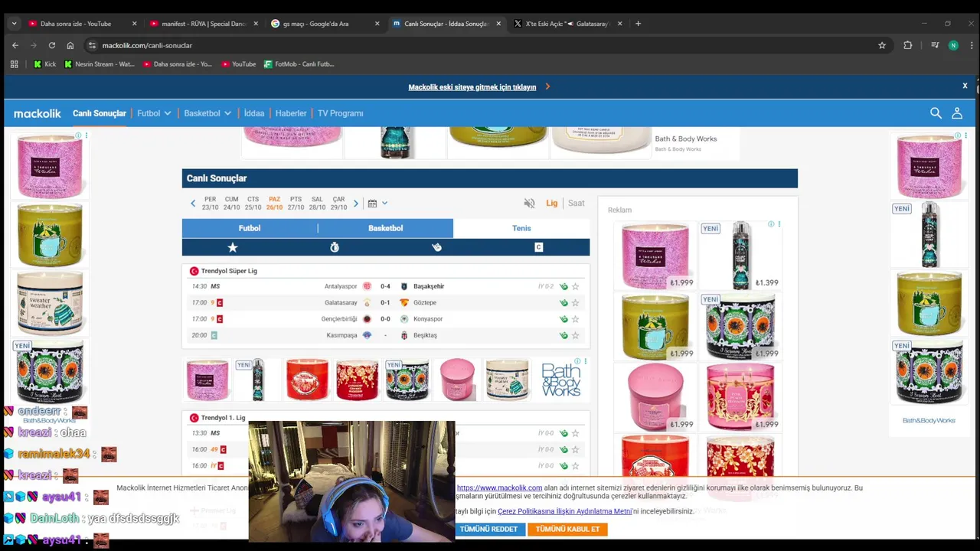The image size is (980, 551).
Task: Select the white C live filter icon
Action: pos(538,247)
